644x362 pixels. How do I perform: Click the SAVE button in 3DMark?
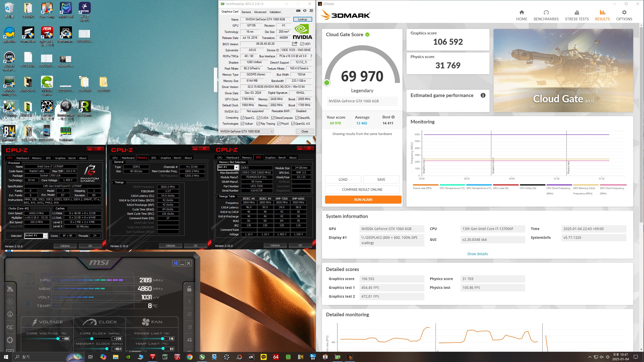[x=381, y=179]
